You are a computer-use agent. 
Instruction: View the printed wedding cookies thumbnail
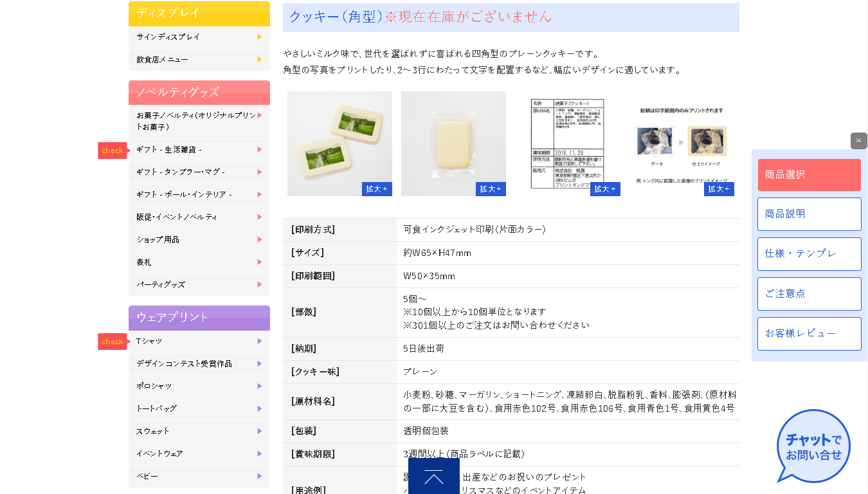339,143
